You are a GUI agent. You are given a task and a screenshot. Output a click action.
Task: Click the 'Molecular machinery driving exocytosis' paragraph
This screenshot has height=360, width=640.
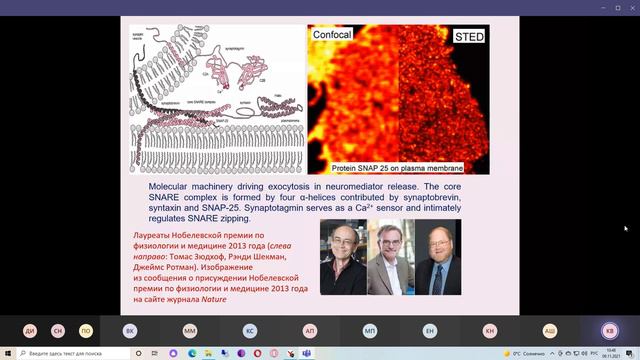(x=304, y=202)
